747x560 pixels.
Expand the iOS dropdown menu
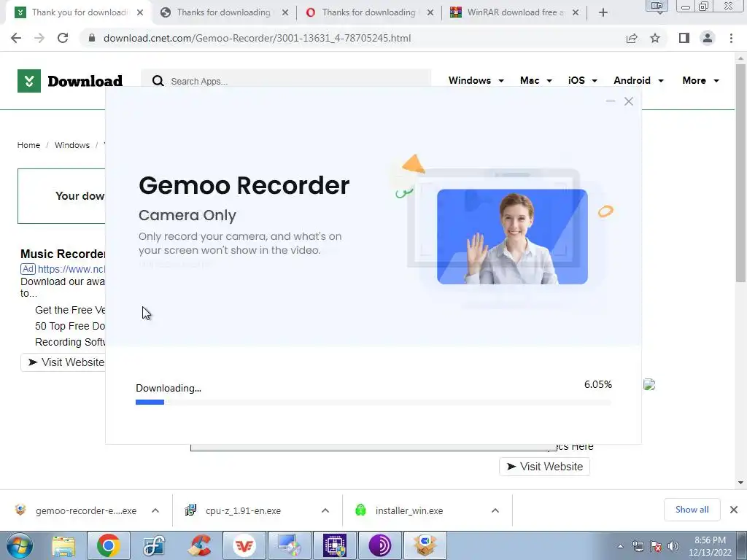tap(582, 80)
